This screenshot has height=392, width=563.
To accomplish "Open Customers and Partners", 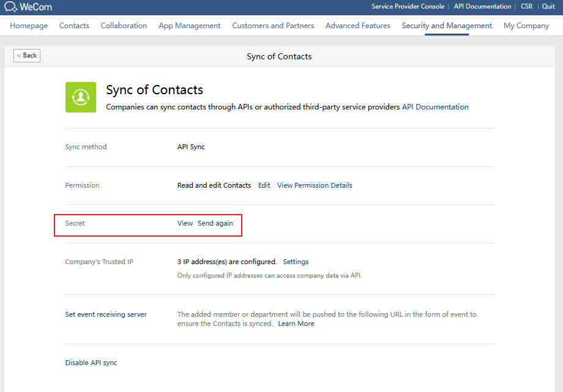I will [x=273, y=26].
